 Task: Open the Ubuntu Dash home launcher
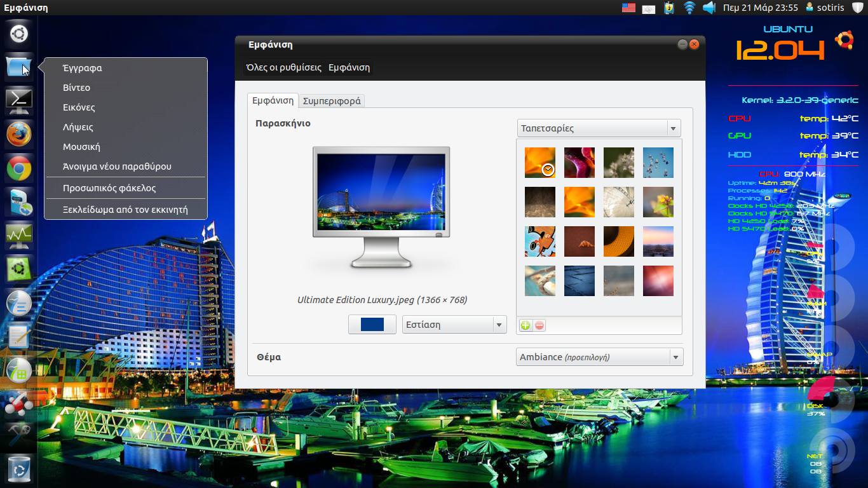pyautogui.click(x=18, y=33)
